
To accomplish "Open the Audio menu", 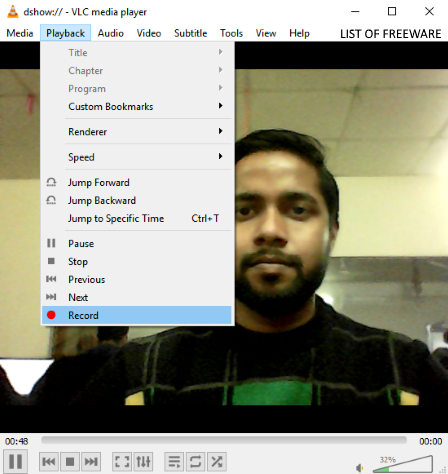I will (x=111, y=33).
